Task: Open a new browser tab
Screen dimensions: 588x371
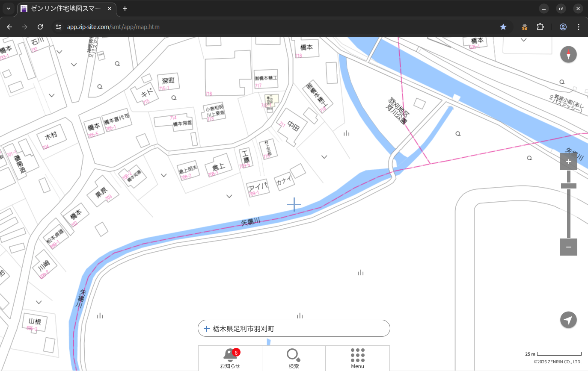Action: 125,9
